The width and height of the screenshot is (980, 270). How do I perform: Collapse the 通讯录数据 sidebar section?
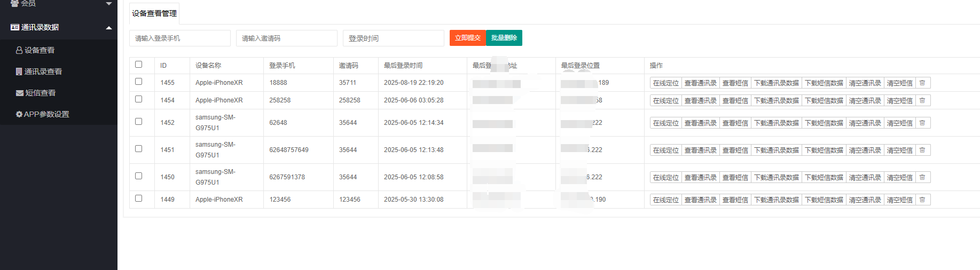[x=109, y=28]
